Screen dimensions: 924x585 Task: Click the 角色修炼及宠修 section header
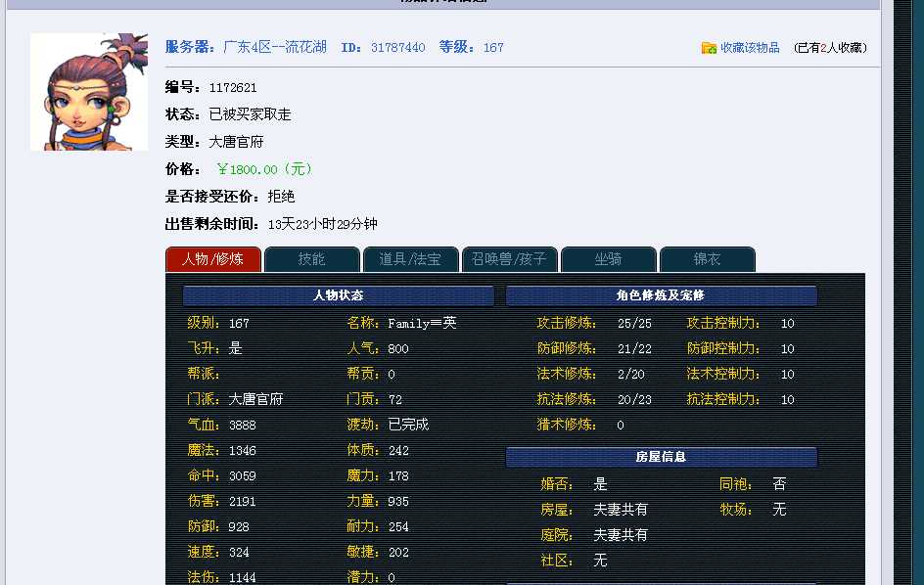661,295
